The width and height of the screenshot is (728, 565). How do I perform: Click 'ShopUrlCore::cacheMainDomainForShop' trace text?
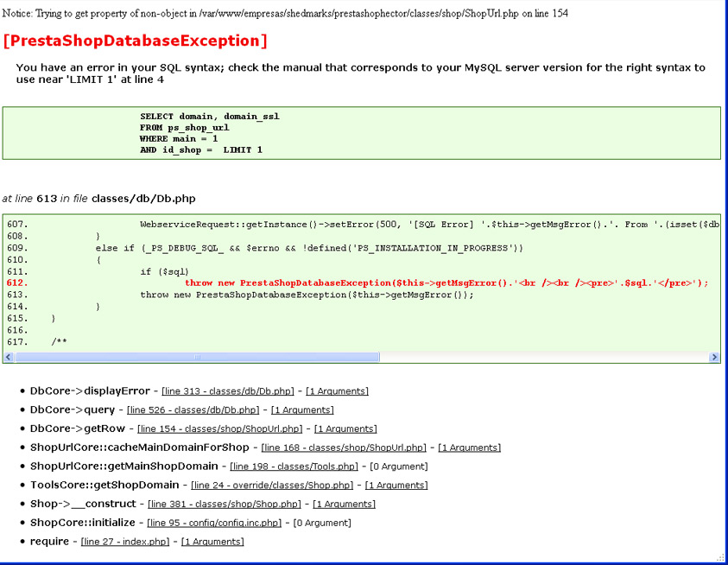click(140, 447)
